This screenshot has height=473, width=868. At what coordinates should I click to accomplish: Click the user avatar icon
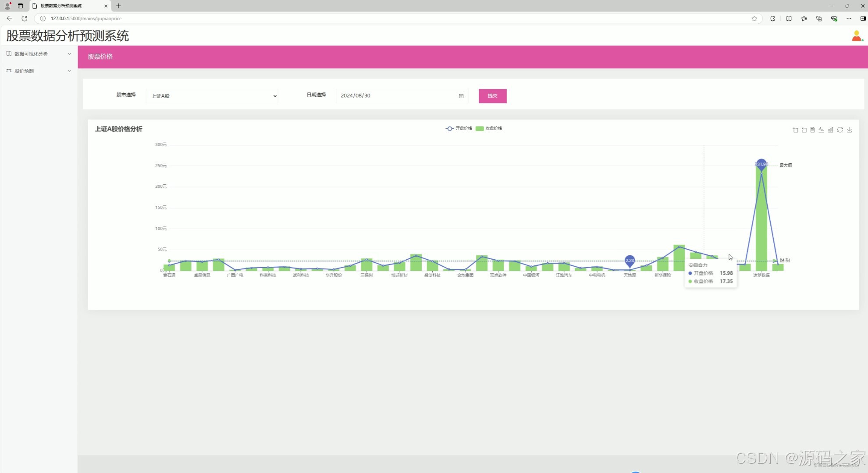coord(857,36)
